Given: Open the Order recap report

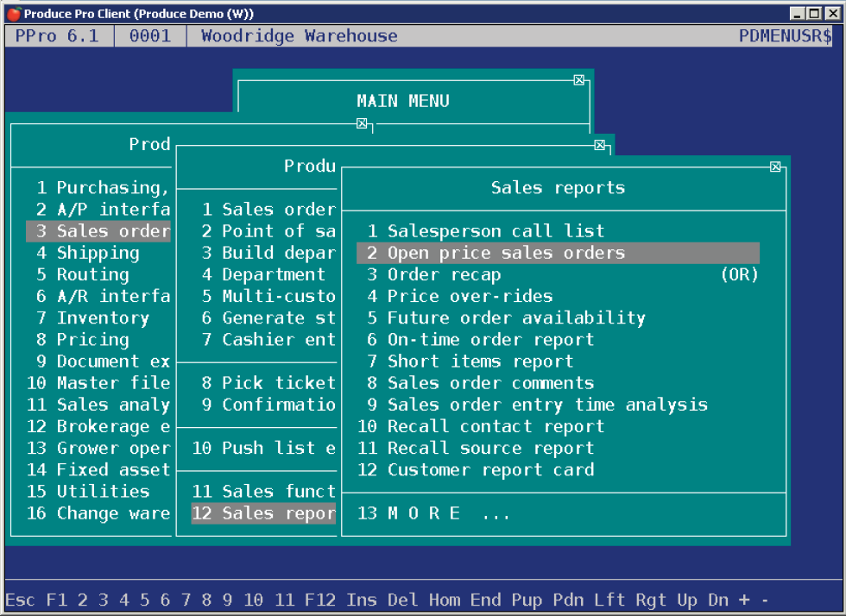Looking at the screenshot, I should (x=443, y=274).
